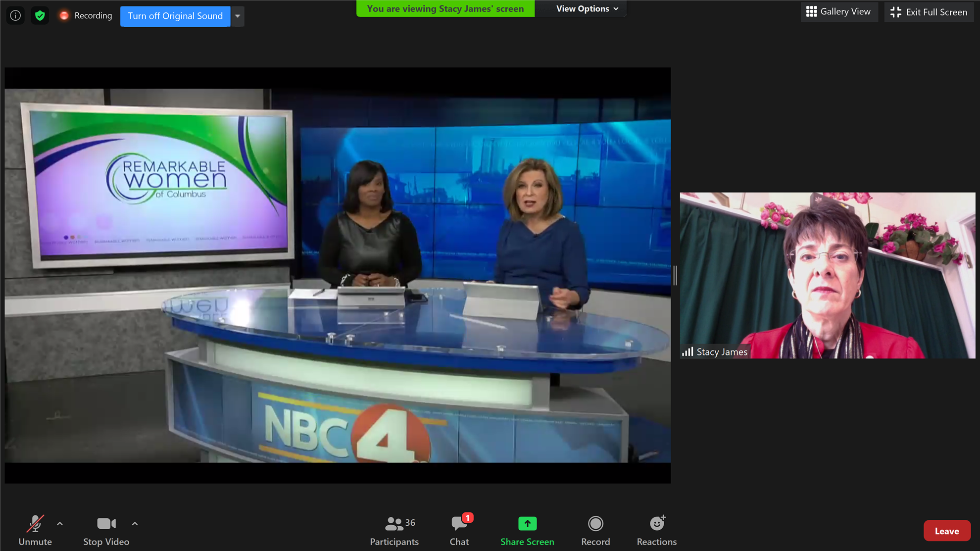Expand audio options arrow beside Unmute
The height and width of the screenshot is (551, 980).
(60, 523)
